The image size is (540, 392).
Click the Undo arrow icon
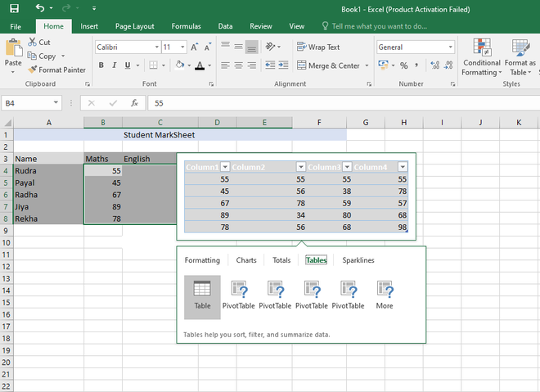pyautogui.click(x=41, y=8)
